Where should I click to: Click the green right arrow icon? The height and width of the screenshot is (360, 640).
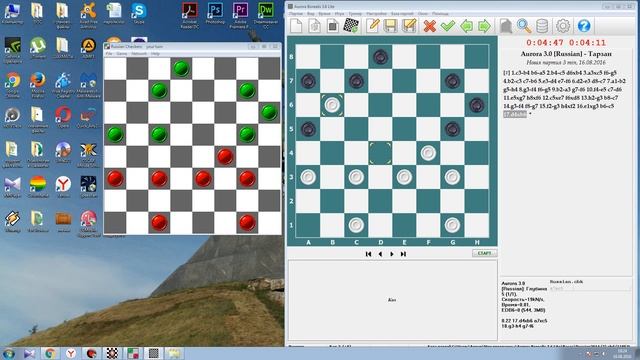484,26
